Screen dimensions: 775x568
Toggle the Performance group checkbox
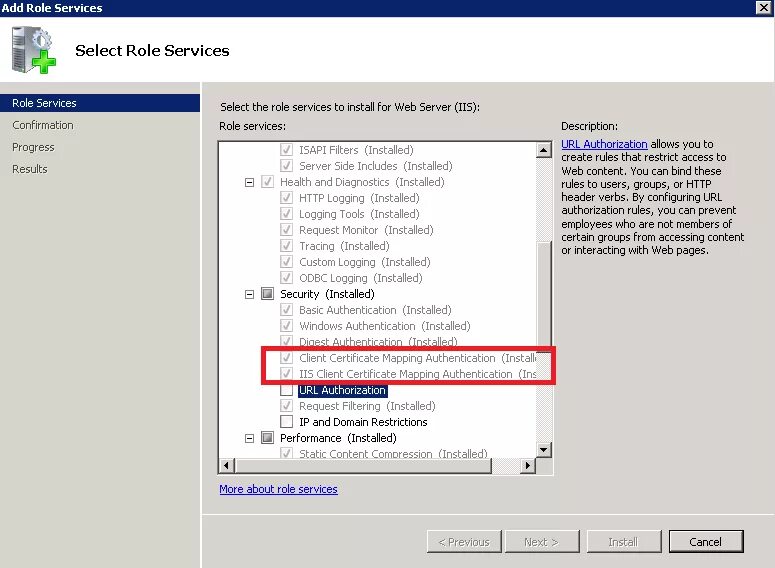click(x=267, y=437)
